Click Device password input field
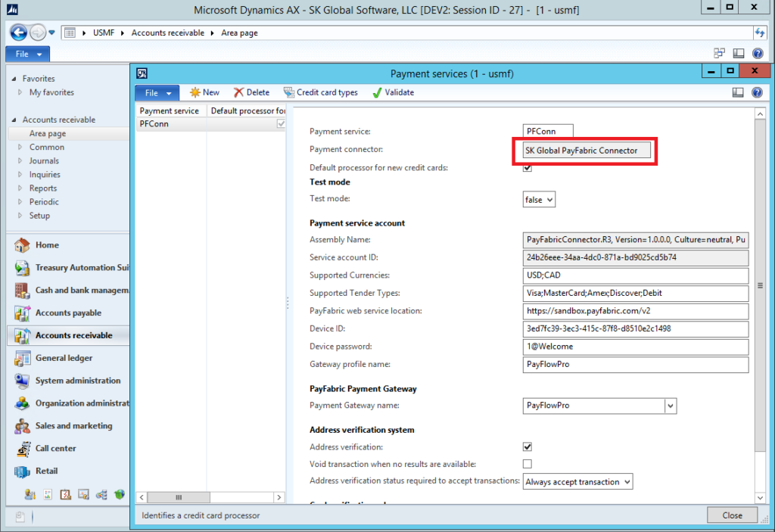Image resolution: width=775 pixels, height=532 pixels. pyautogui.click(x=635, y=347)
